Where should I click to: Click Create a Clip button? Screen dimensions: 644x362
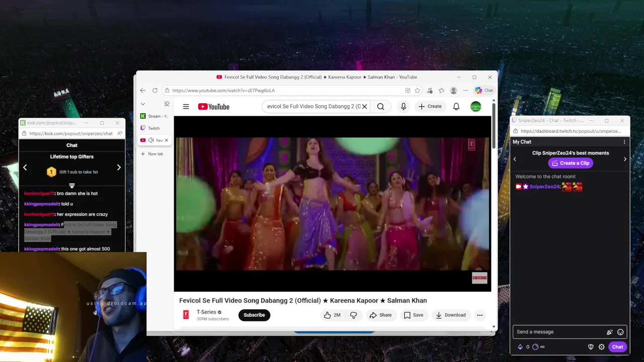(x=571, y=163)
